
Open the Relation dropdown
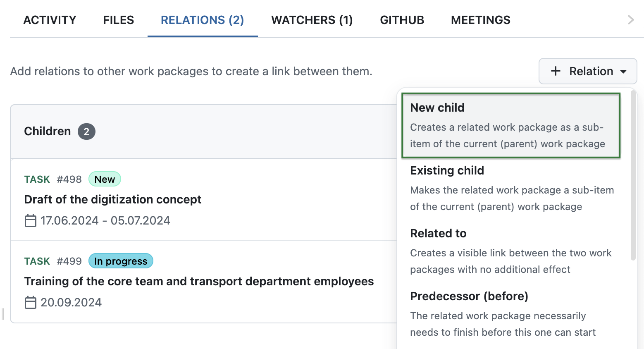(x=587, y=71)
